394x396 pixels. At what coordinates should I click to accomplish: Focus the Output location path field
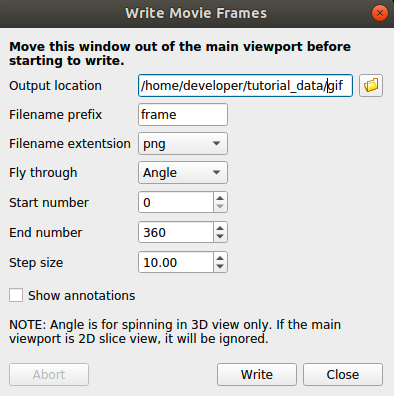click(x=245, y=86)
